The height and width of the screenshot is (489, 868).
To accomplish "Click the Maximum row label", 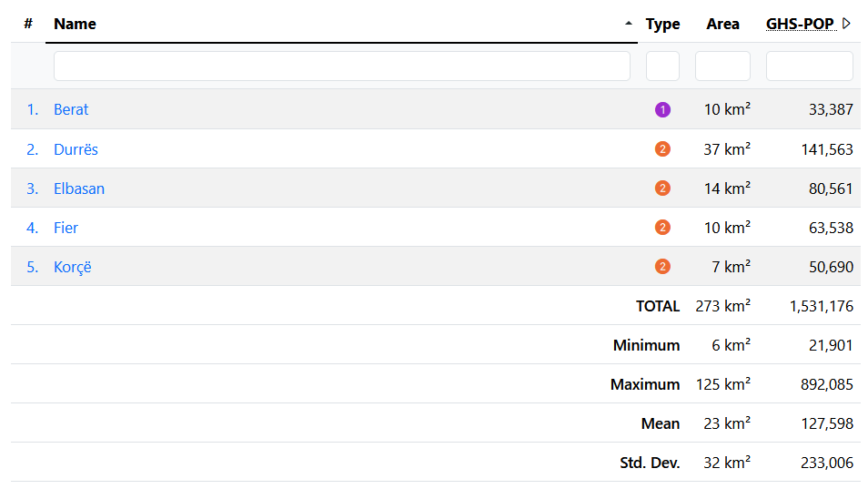I will click(645, 385).
